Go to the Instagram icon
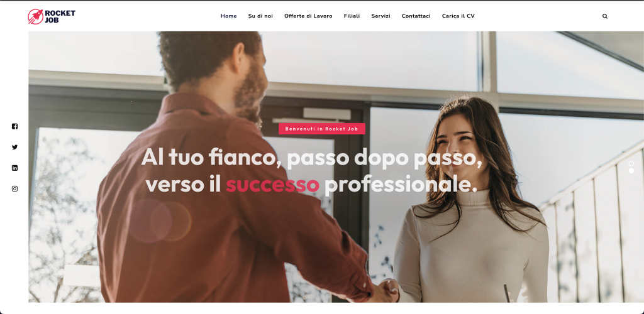 tap(15, 189)
